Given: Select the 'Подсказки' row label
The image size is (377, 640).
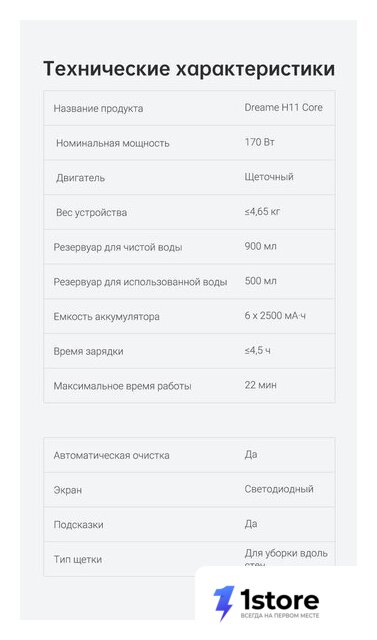Looking at the screenshot, I should tap(78, 525).
